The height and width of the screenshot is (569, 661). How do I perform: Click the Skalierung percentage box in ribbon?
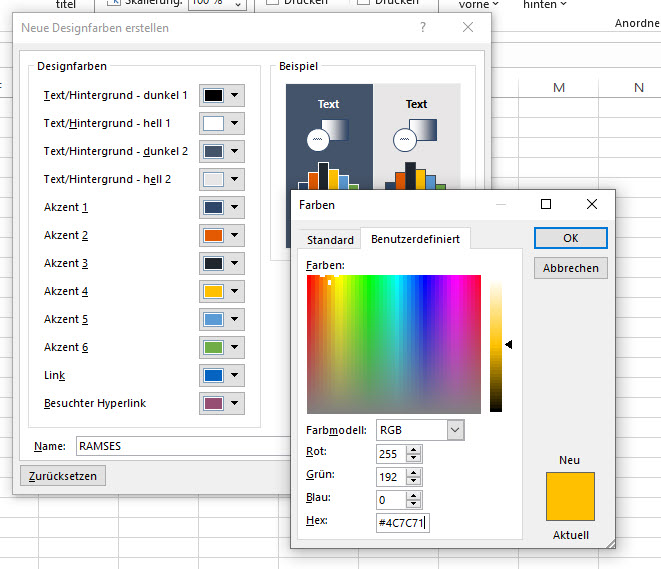point(217,3)
